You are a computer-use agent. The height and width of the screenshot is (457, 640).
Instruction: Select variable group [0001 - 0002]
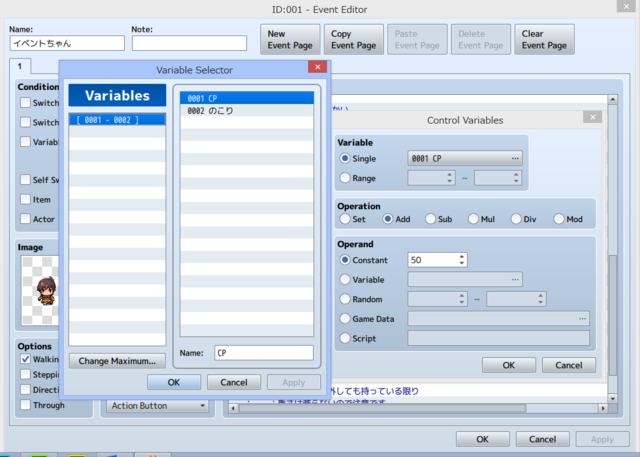click(117, 120)
